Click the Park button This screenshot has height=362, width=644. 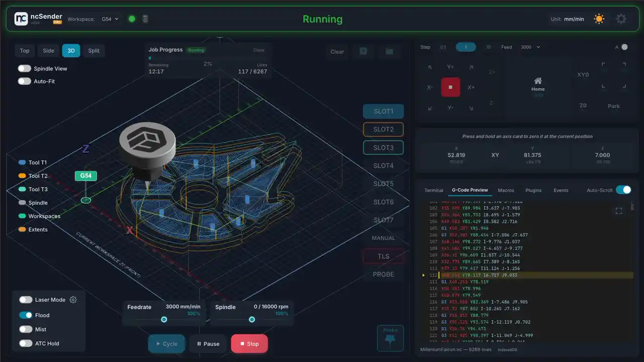pos(614,106)
